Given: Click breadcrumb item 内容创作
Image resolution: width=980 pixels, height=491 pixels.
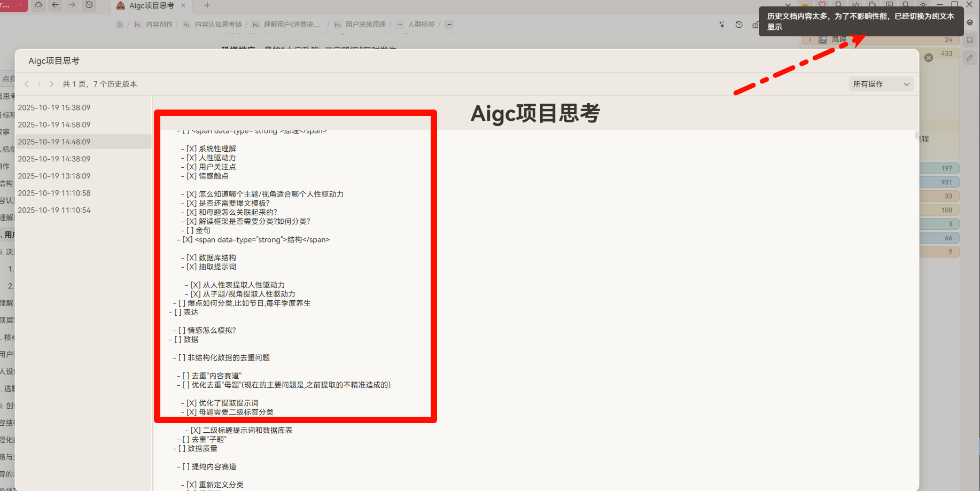Looking at the screenshot, I should point(159,25).
